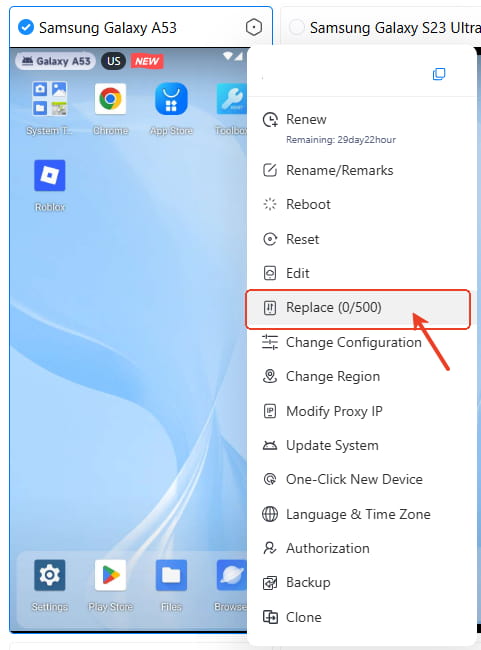Choose Modify Proxy IP

(334, 411)
